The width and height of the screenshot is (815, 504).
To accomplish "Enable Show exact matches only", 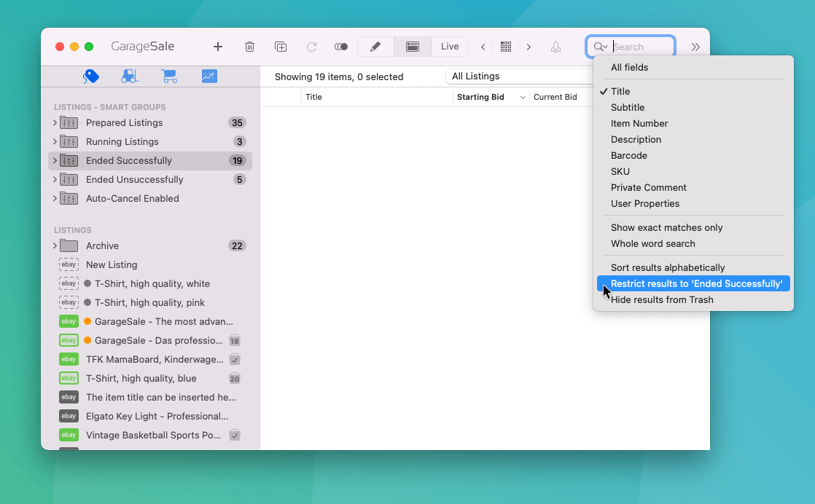I will tap(693, 228).
